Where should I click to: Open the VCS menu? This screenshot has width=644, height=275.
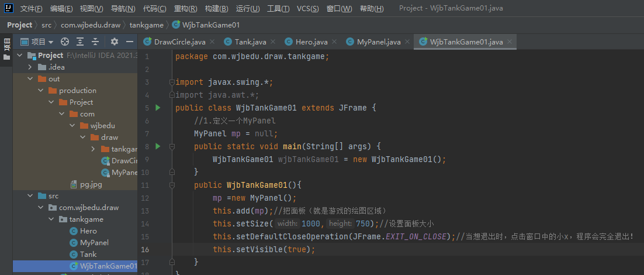[x=307, y=9]
